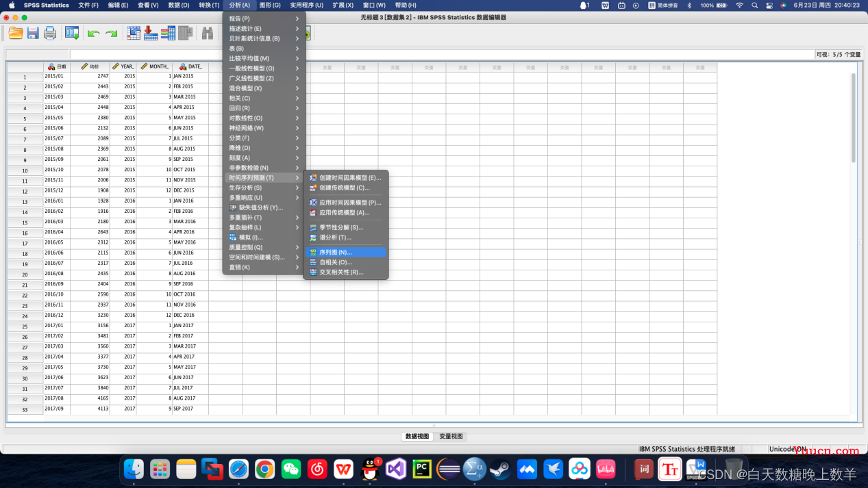Image resolution: width=868 pixels, height=488 pixels.
Task: Click the Print toolbar icon
Action: tap(50, 33)
